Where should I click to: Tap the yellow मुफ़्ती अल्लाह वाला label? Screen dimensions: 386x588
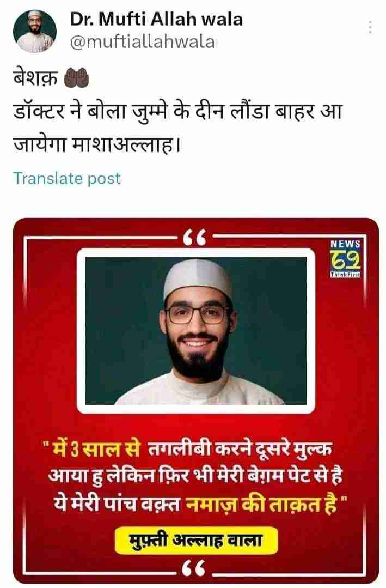pyautogui.click(x=197, y=541)
